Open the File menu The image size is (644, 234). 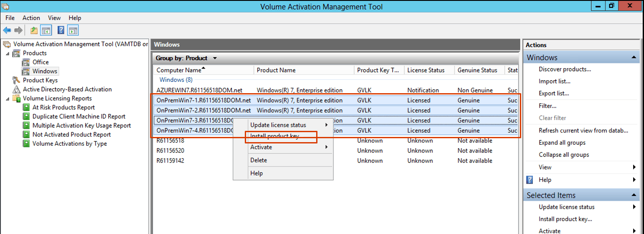[x=10, y=18]
